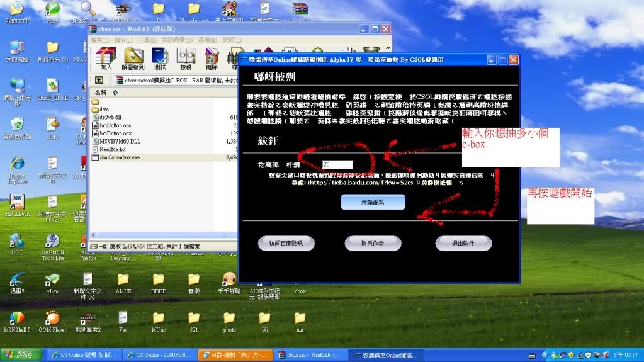This screenshot has height=362, width=644.
Task: Click the quantity input field showing 20
Action: pos(337,164)
